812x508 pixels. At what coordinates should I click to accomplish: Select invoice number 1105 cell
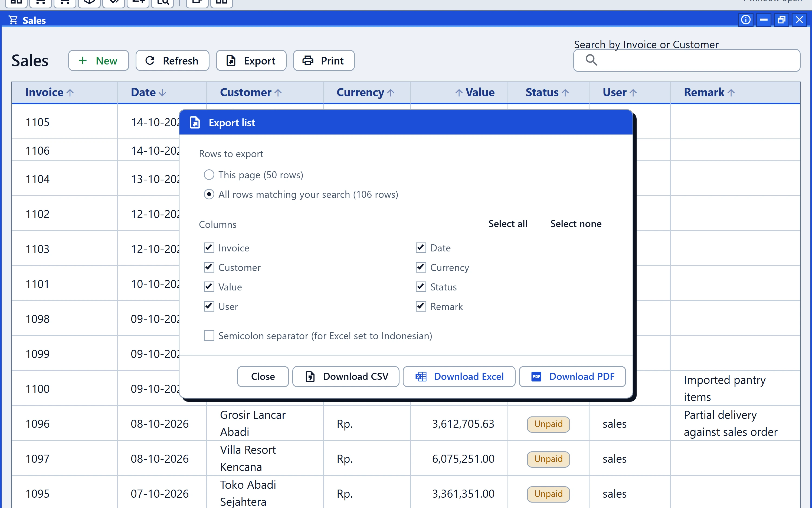[x=64, y=122]
